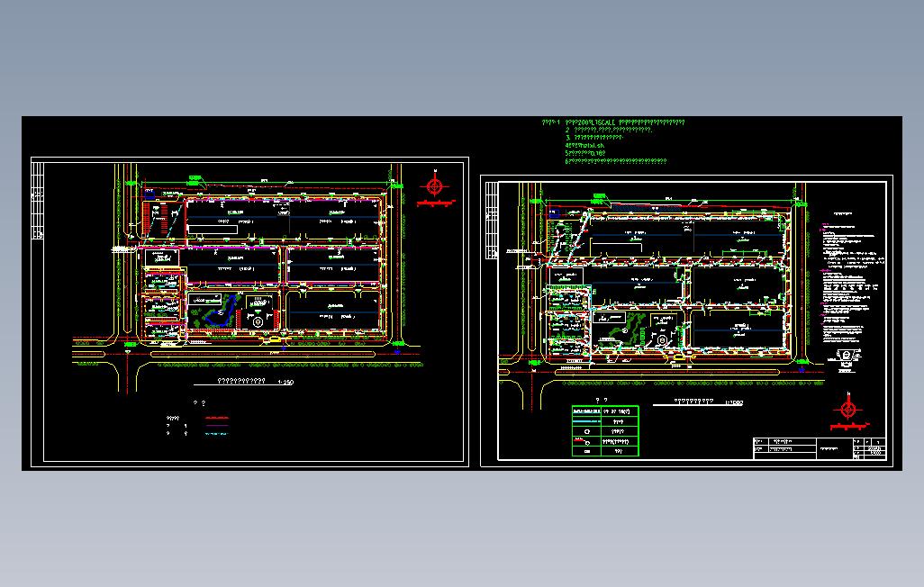This screenshot has width=924, height=587.
Task: Select the cyan line row in green legend table
Action: coord(605,421)
